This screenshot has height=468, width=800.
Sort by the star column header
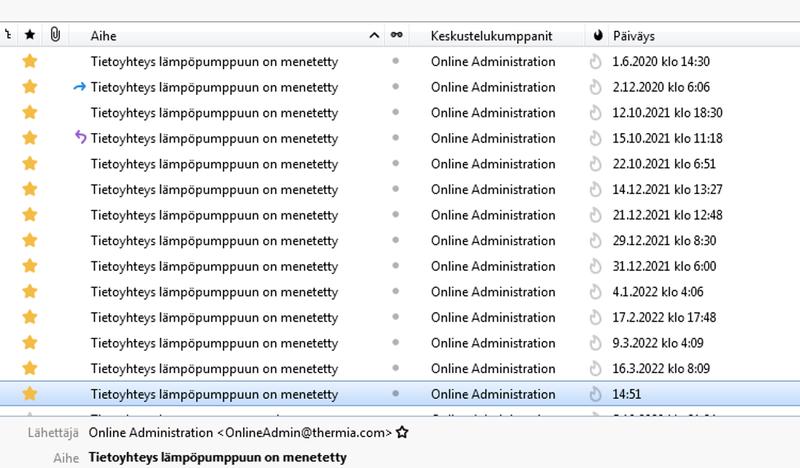point(30,35)
